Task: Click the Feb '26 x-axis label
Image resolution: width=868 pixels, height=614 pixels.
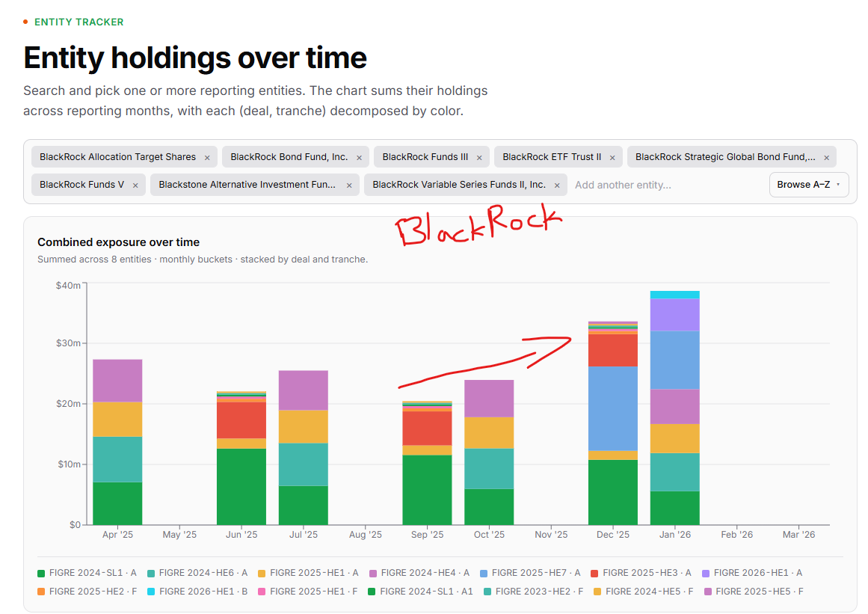Action: tap(737, 535)
